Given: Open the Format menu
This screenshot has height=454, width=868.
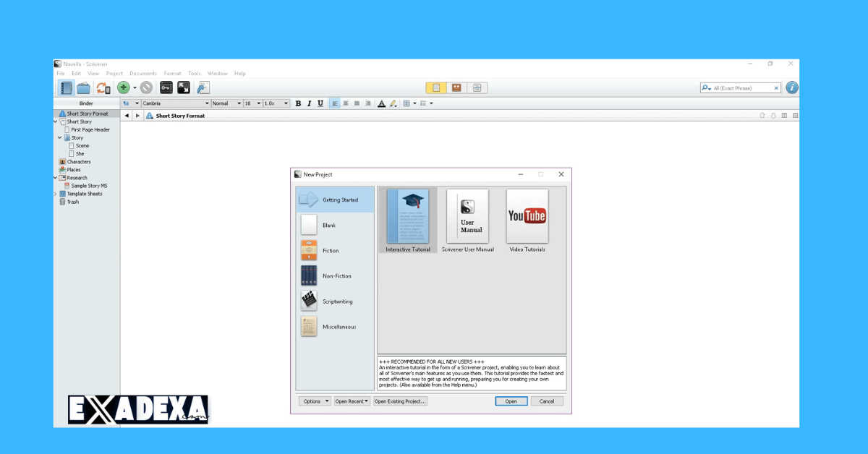Looking at the screenshot, I should point(172,73).
